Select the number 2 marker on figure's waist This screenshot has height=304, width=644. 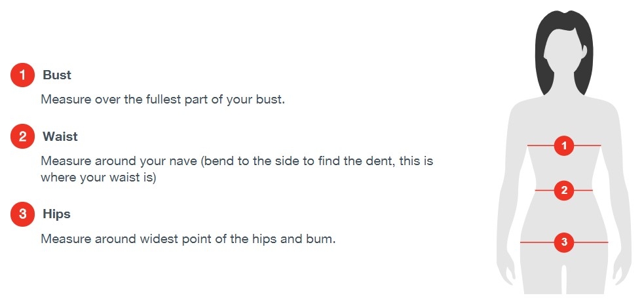click(x=564, y=191)
